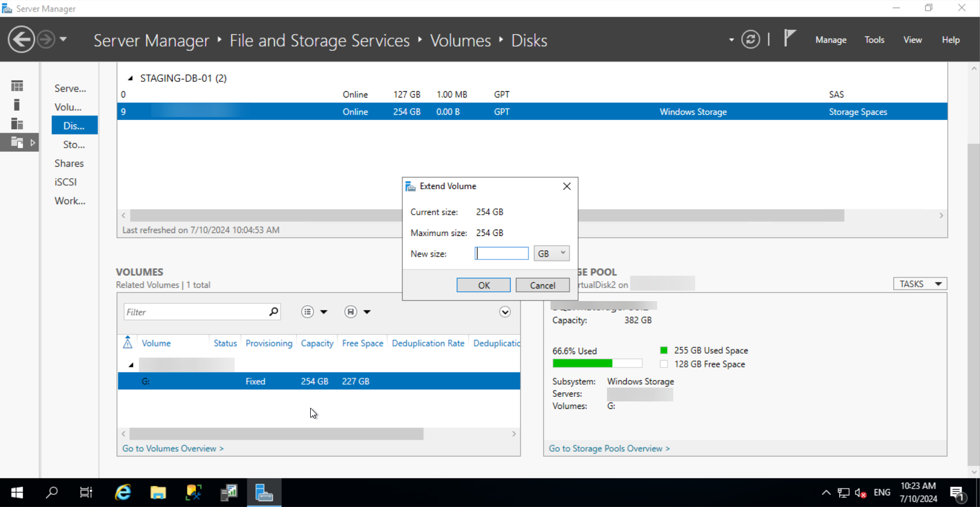This screenshot has height=507, width=980.
Task: Click the 66.6% Used capacity bar
Action: (597, 363)
